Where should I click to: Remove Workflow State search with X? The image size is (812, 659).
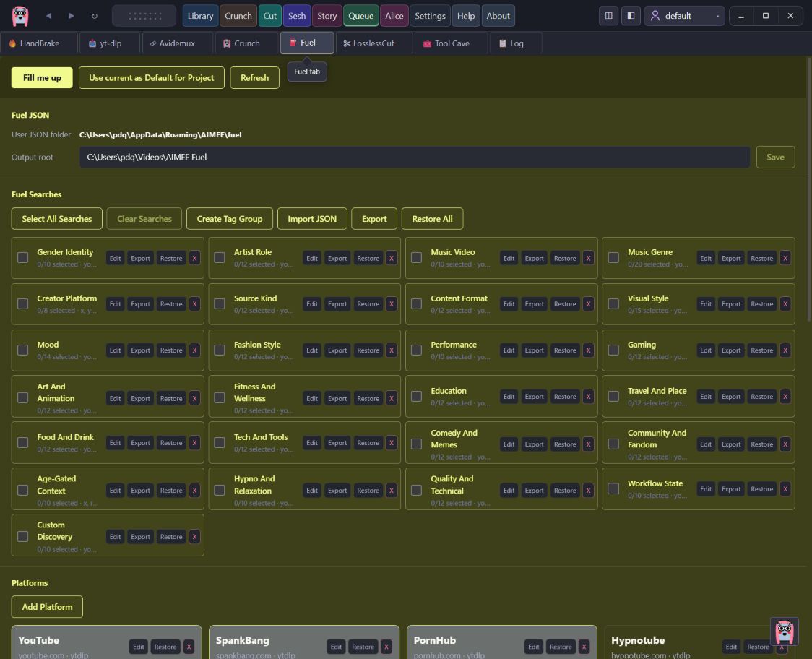pyautogui.click(x=785, y=489)
